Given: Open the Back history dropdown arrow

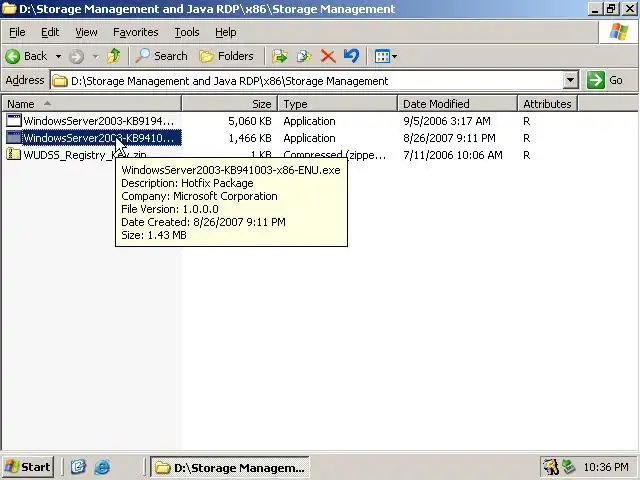Looking at the screenshot, I should [x=58, y=56].
